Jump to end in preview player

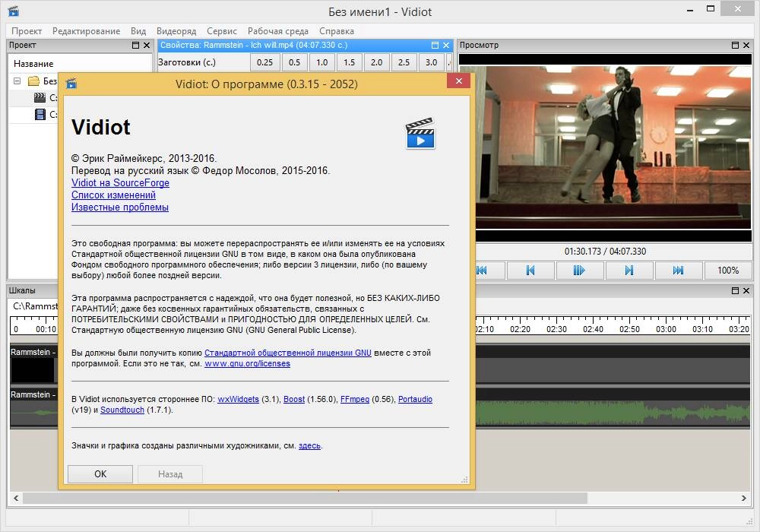pos(679,271)
